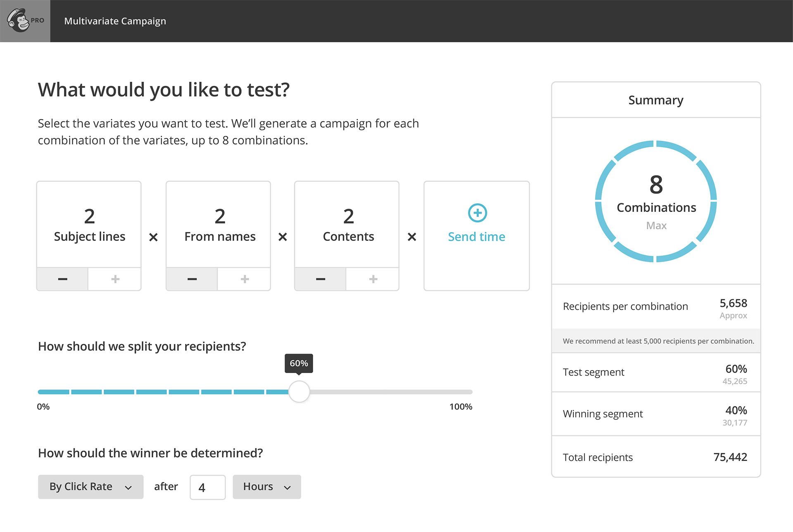Image resolution: width=793 pixels, height=532 pixels.
Task: Add another Contents variation with plus
Action: pyautogui.click(x=373, y=279)
